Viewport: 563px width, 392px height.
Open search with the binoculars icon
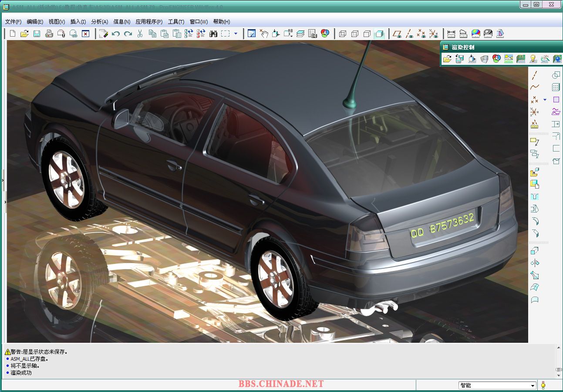(213, 34)
